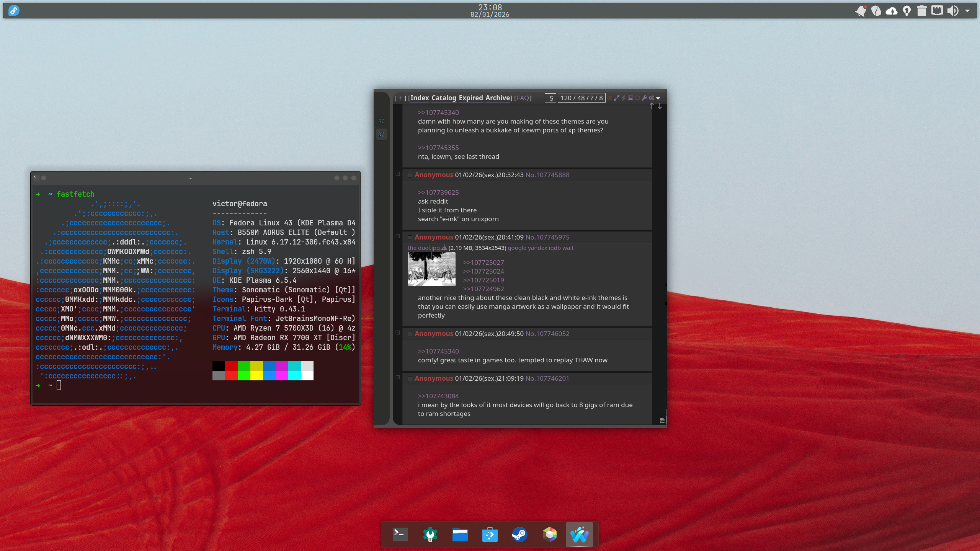Screen dimensions: 980x551
Task: Tick the checkbox on post No.107745888
Action: (x=410, y=175)
